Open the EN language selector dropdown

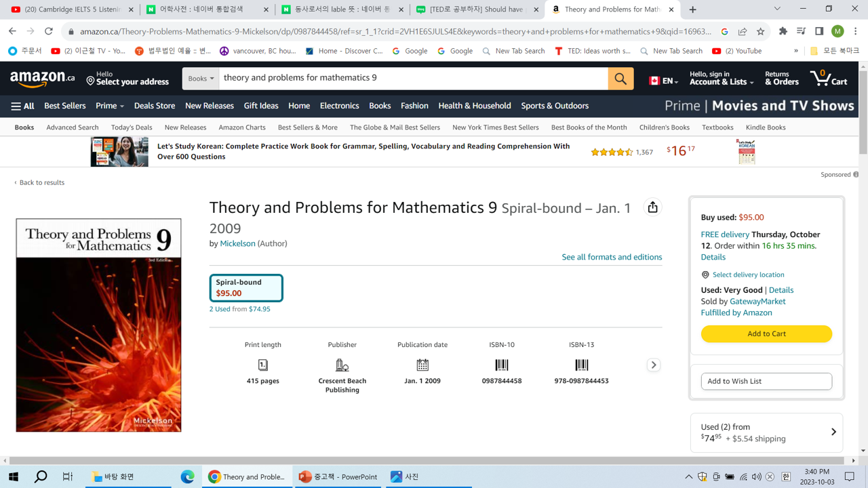[x=663, y=80]
